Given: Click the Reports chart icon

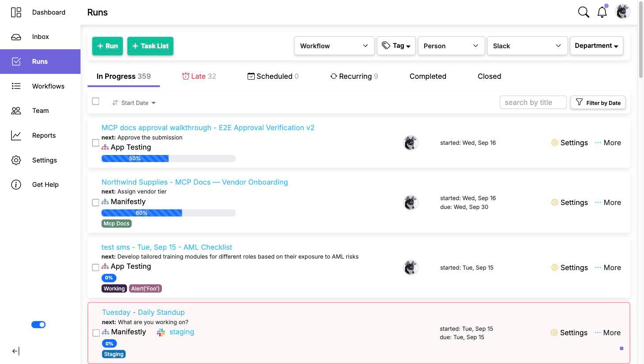Looking at the screenshot, I should (16, 136).
